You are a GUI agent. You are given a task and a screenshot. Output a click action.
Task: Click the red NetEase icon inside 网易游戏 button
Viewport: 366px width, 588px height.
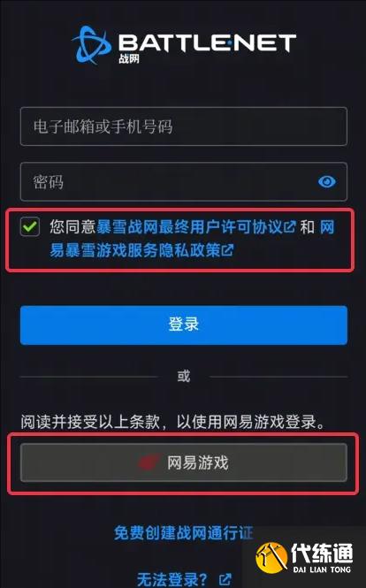pyautogui.click(x=149, y=462)
